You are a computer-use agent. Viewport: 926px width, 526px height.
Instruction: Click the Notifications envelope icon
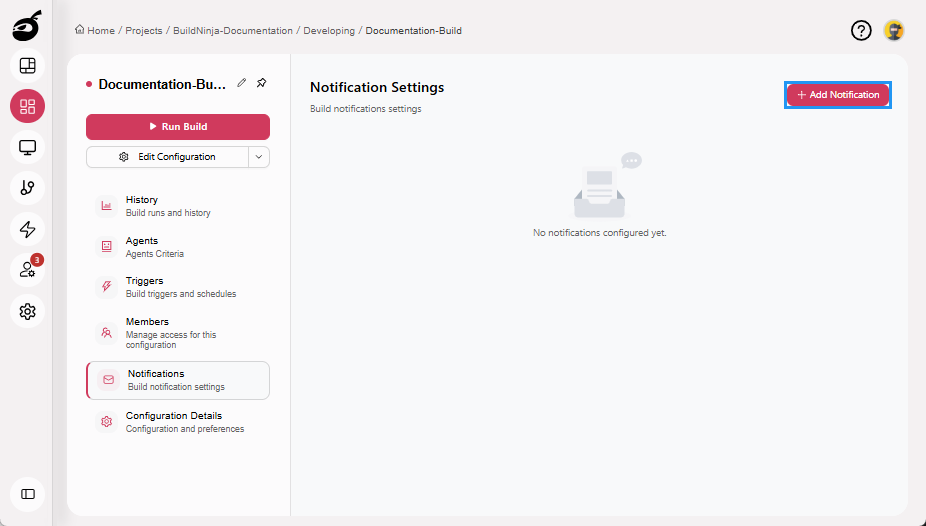pyautogui.click(x=109, y=380)
